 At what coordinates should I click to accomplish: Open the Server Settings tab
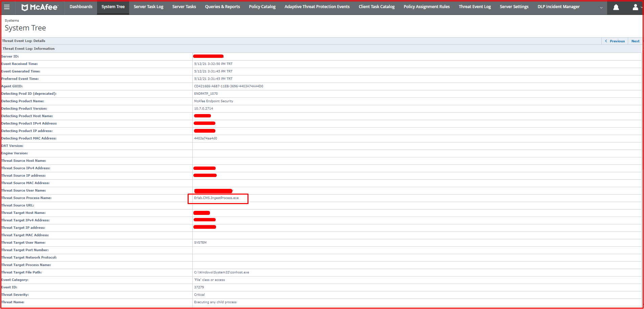[x=514, y=7]
